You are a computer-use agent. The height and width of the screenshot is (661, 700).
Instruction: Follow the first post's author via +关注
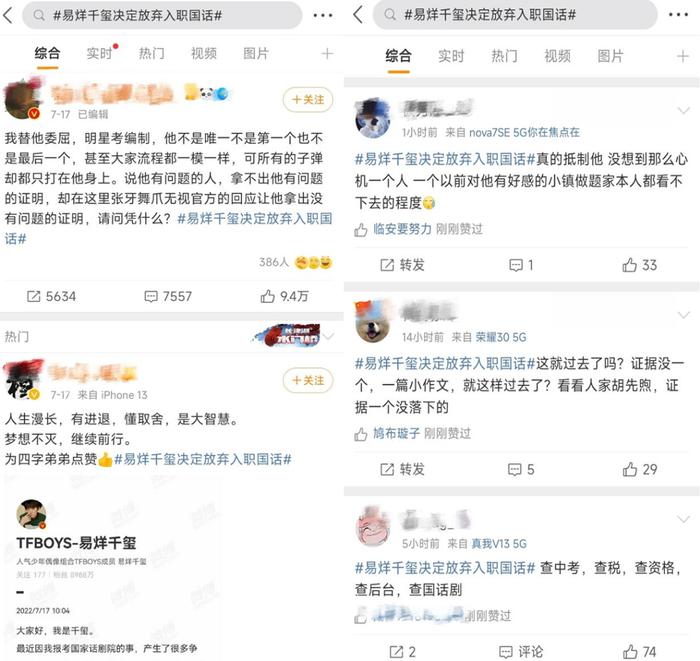tap(308, 100)
